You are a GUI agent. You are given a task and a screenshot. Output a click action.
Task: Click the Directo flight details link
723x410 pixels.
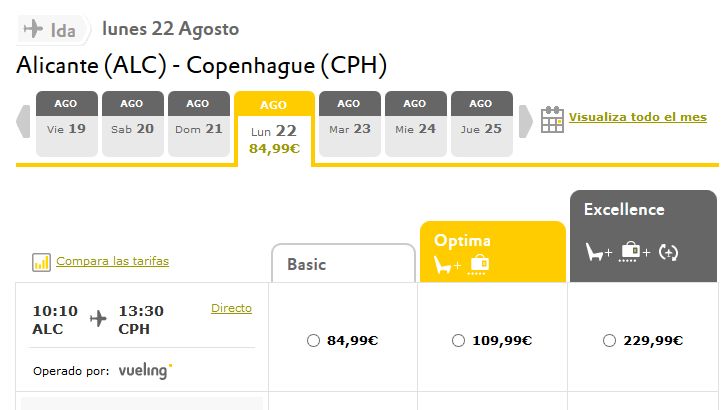(231, 308)
